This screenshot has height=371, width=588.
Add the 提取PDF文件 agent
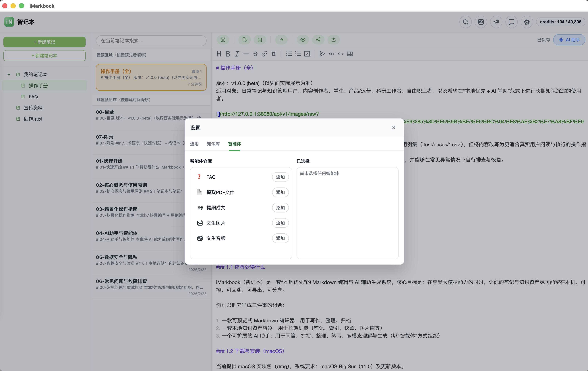click(x=280, y=192)
